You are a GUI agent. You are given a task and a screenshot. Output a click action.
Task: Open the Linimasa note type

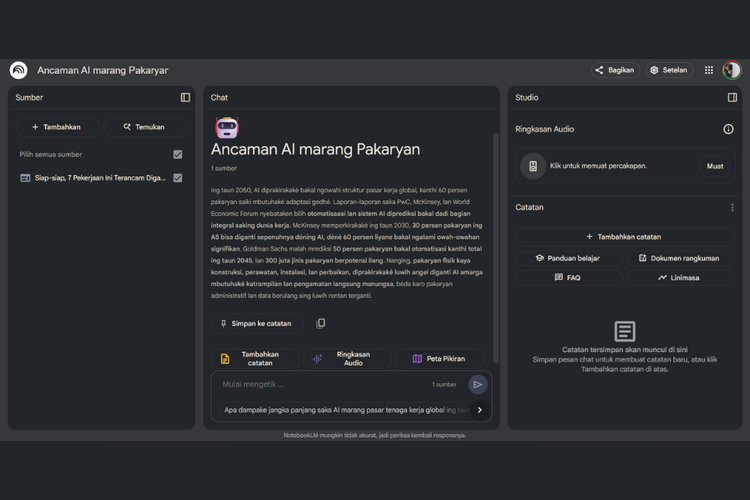coord(680,277)
